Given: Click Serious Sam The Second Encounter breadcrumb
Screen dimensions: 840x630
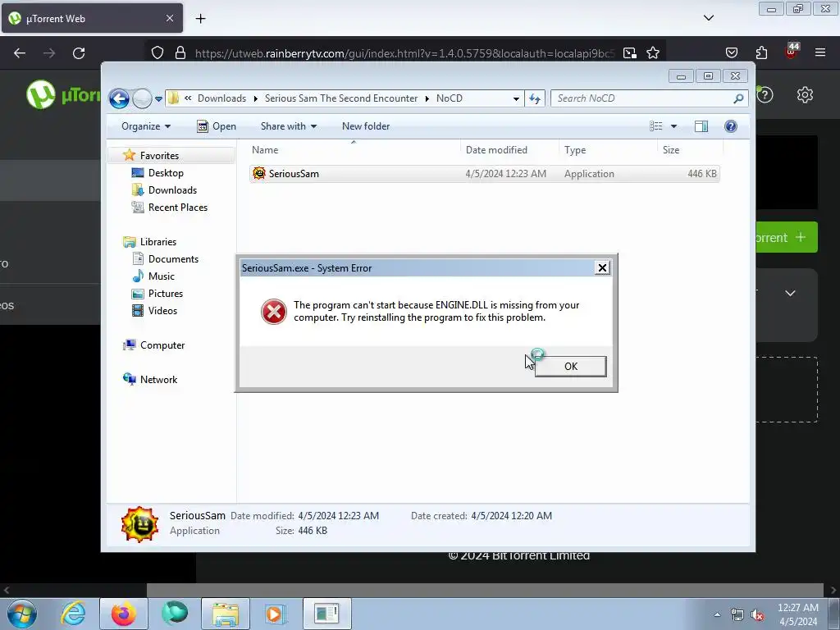Looking at the screenshot, I should [341, 98].
